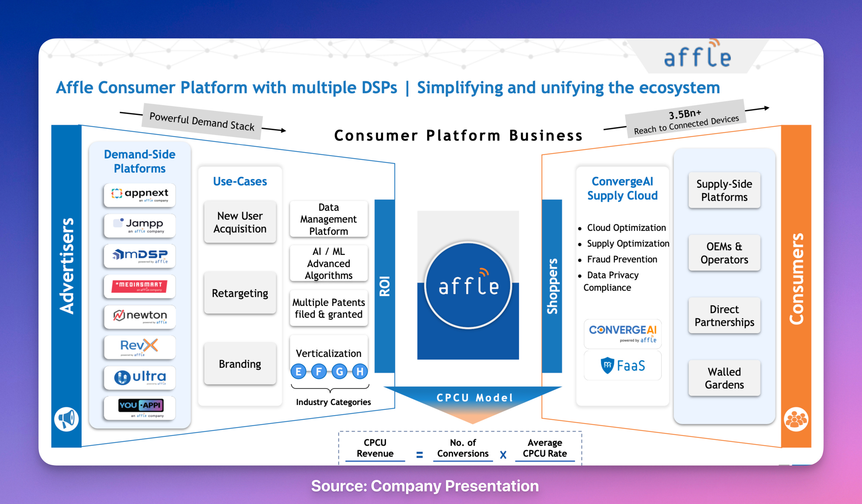
Task: Click industry category circle G
Action: click(339, 371)
